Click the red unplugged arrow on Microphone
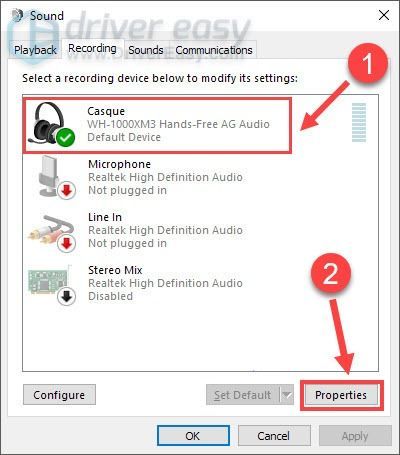This screenshot has height=455, width=400. (67, 190)
